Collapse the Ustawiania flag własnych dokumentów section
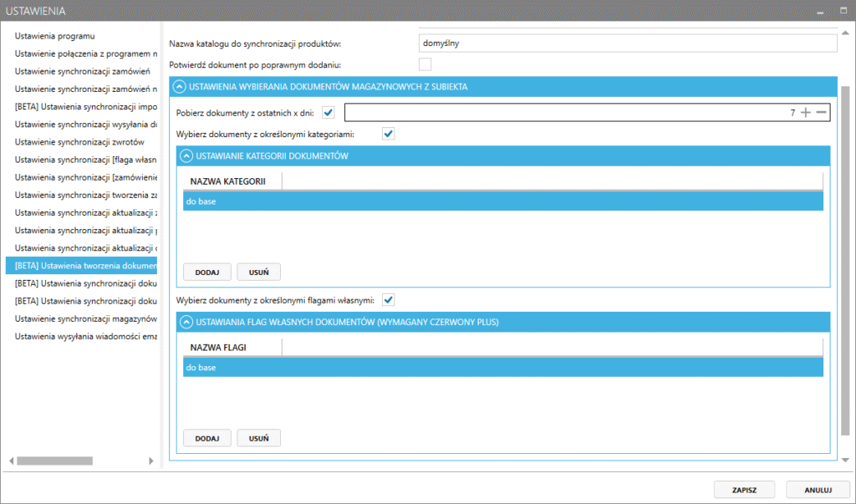856x504 pixels. click(x=185, y=322)
